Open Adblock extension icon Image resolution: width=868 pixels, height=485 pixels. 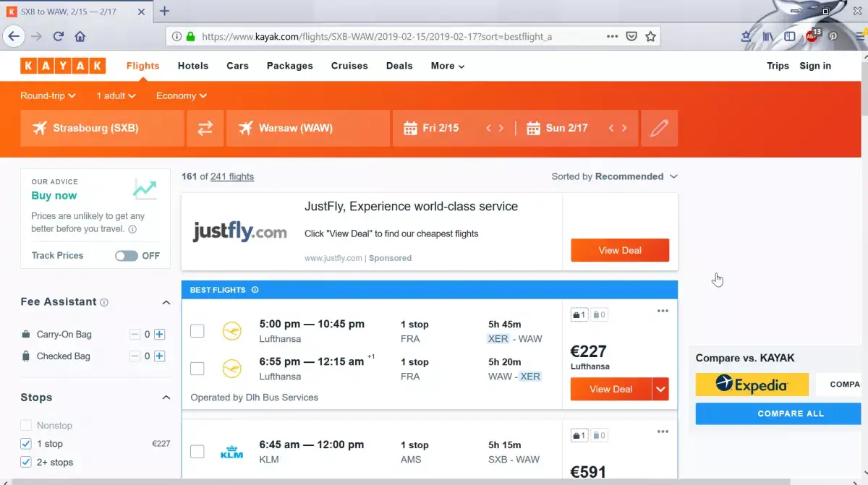click(x=812, y=36)
